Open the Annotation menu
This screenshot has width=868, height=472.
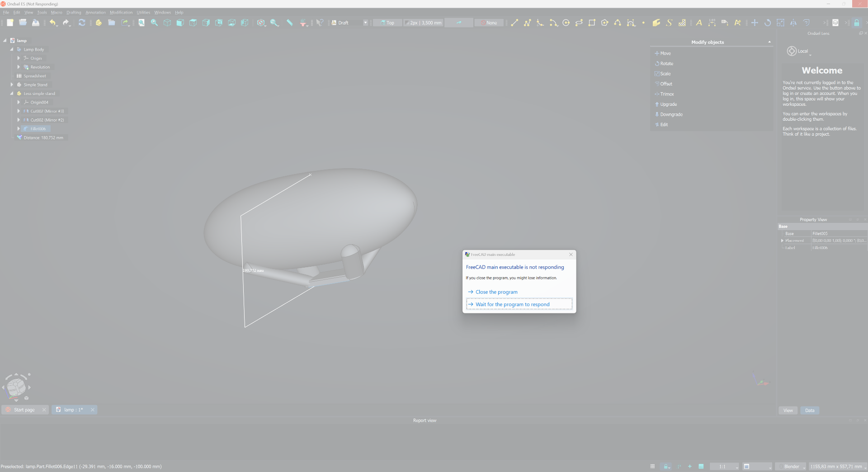(95, 13)
